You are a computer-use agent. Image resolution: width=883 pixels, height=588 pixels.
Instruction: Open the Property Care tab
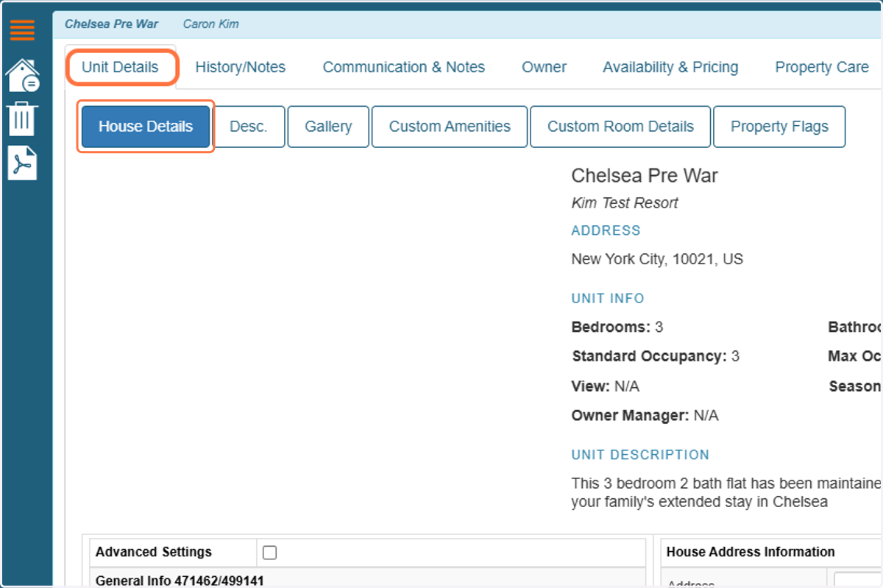click(x=822, y=67)
